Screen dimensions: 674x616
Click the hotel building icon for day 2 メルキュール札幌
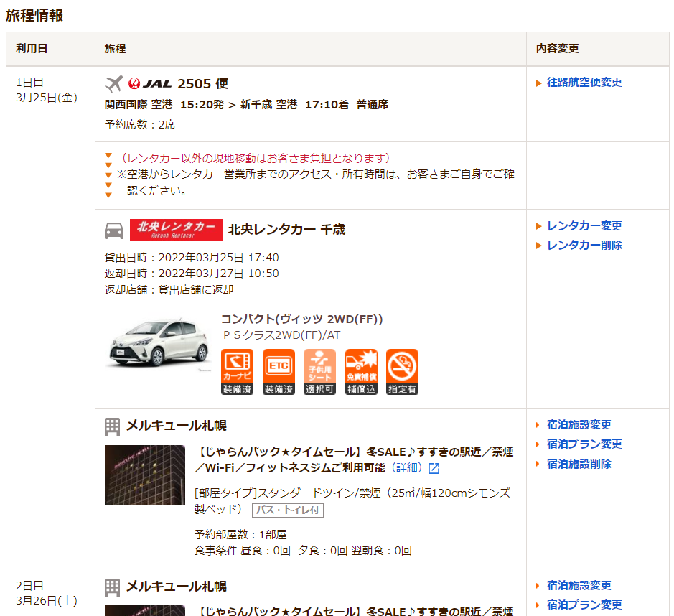coord(112,587)
